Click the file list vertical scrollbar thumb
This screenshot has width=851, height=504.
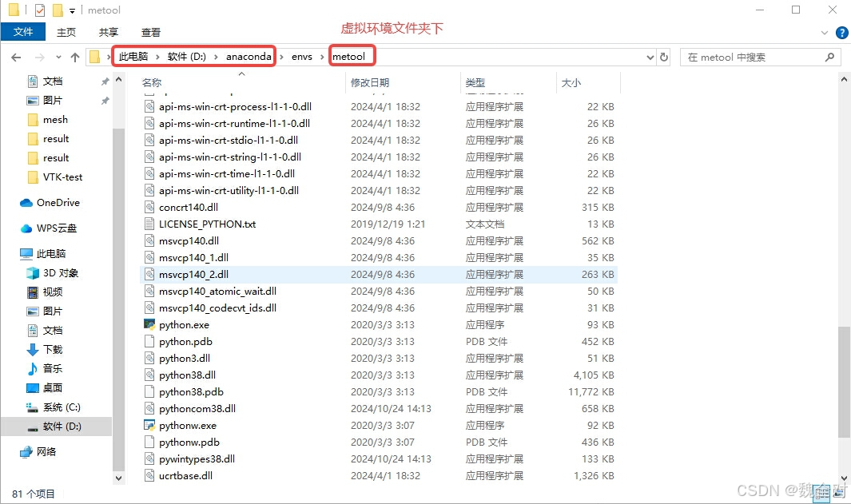click(x=843, y=382)
